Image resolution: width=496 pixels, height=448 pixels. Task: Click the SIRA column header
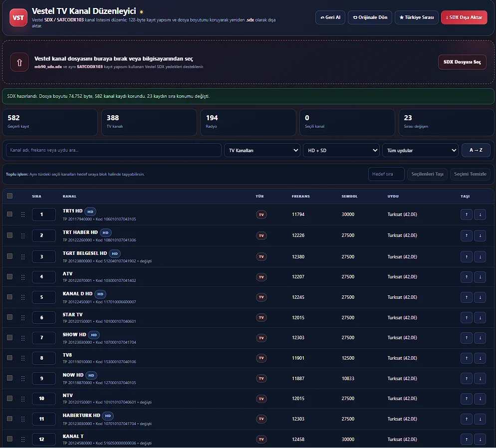pyautogui.click(x=37, y=197)
